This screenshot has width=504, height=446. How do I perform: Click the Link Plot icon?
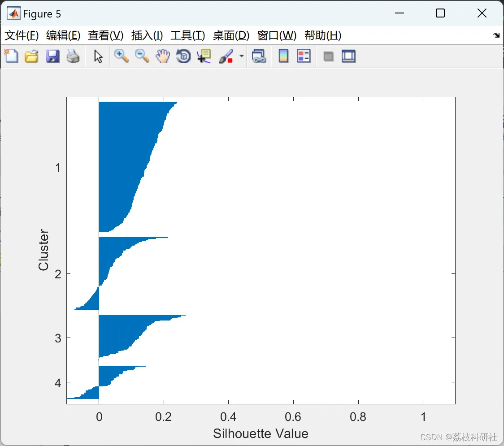(259, 56)
